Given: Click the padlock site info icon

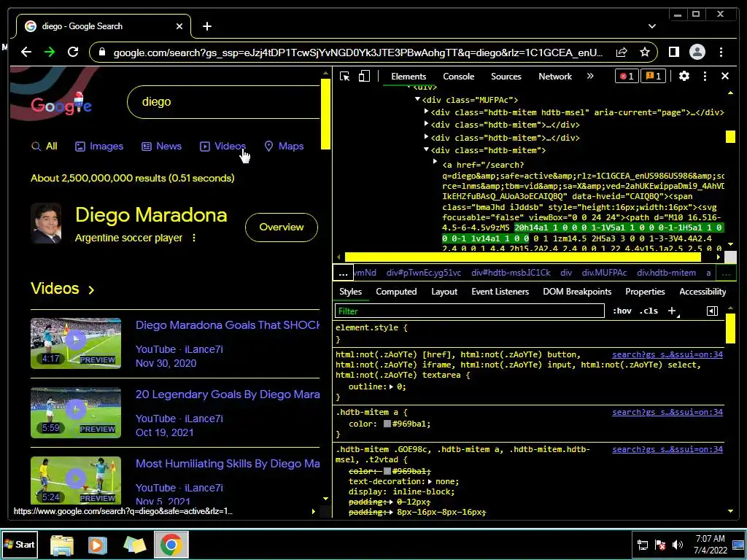Looking at the screenshot, I should tap(102, 52).
